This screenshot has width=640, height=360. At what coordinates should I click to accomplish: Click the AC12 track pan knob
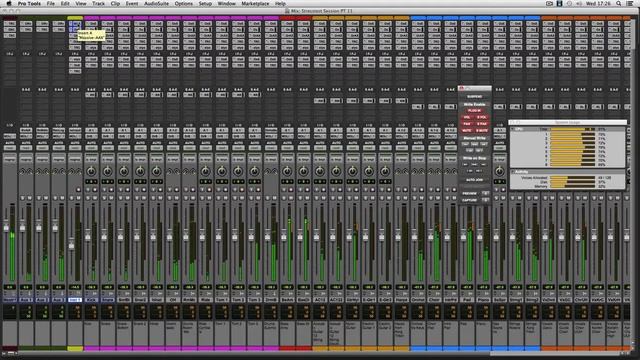(x=320, y=171)
